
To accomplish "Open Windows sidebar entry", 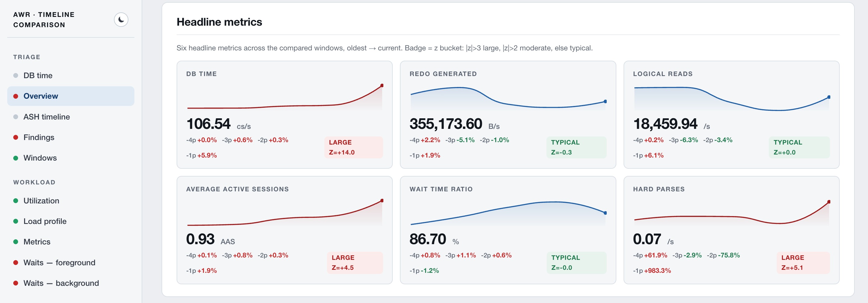I will 71,158.
